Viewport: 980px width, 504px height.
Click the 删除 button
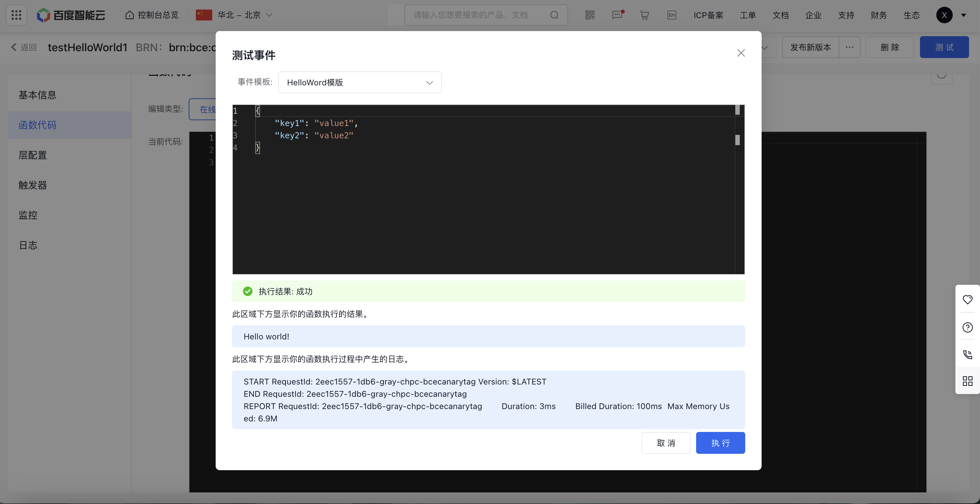(890, 47)
